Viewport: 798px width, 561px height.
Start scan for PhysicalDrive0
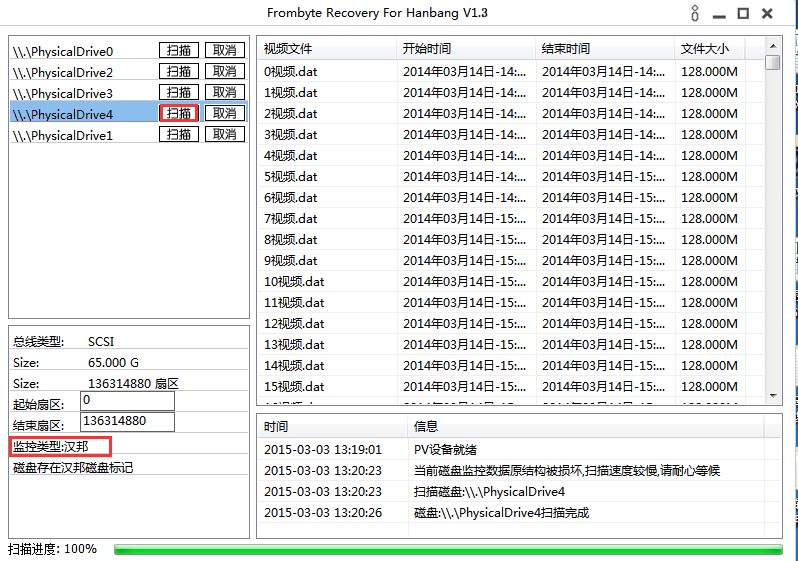179,50
